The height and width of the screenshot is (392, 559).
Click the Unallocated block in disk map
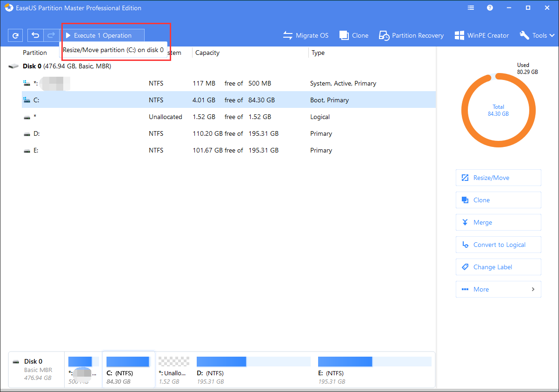(x=174, y=369)
